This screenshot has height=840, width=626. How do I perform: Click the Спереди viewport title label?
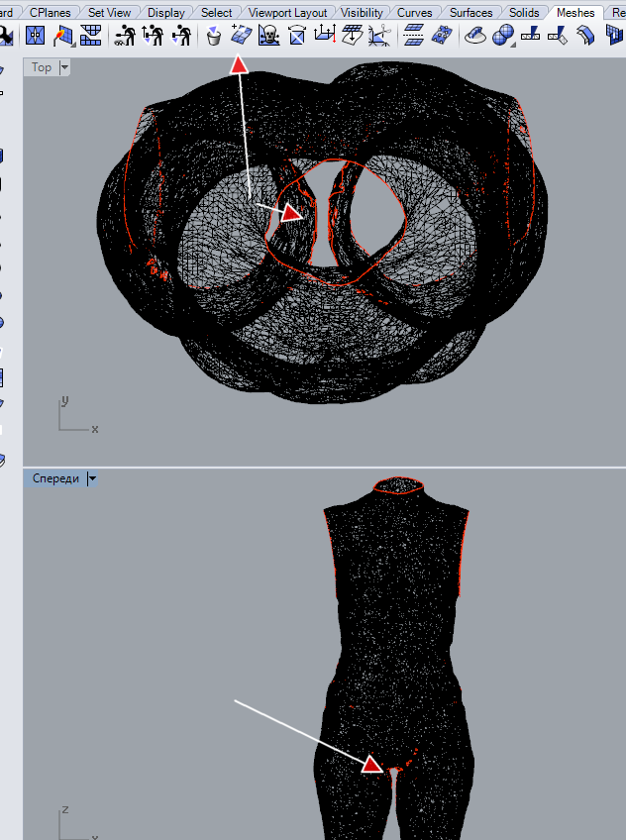[55, 478]
